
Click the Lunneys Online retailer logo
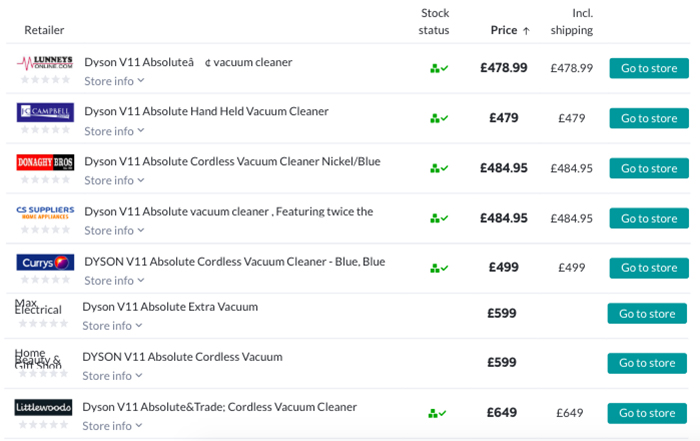click(45, 62)
